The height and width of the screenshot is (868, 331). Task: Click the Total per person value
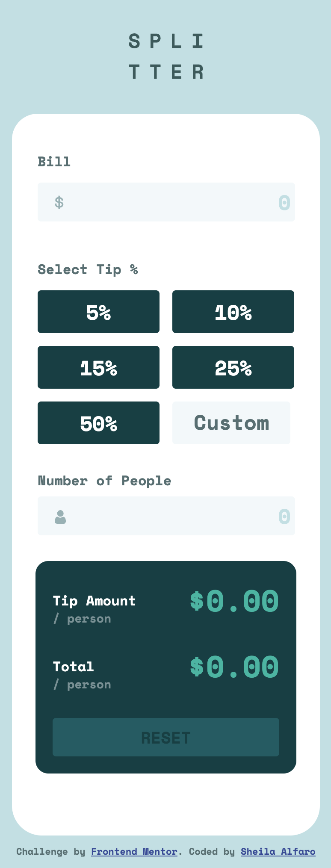tap(234, 666)
